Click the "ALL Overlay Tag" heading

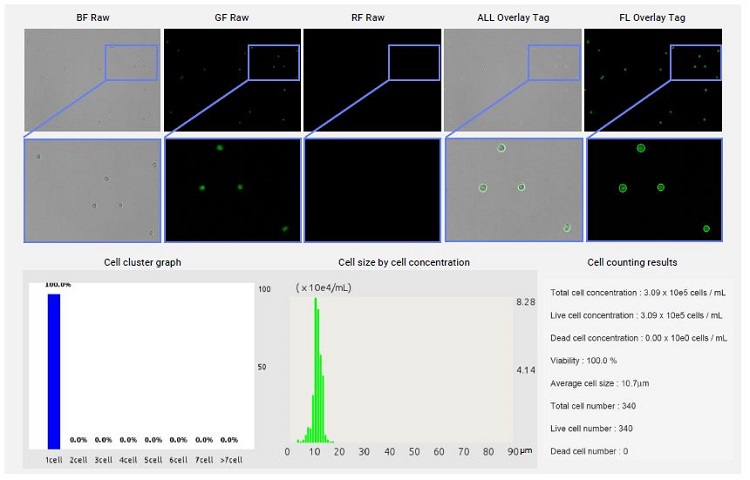coord(513,18)
